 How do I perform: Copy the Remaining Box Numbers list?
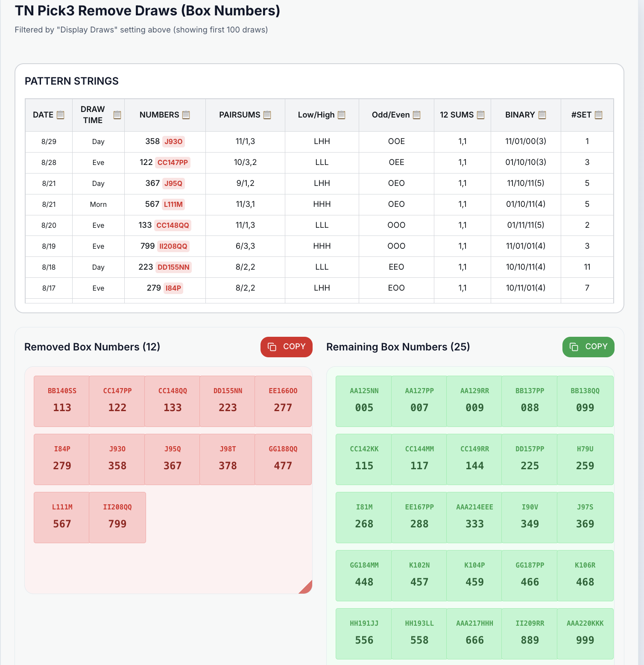pos(588,347)
